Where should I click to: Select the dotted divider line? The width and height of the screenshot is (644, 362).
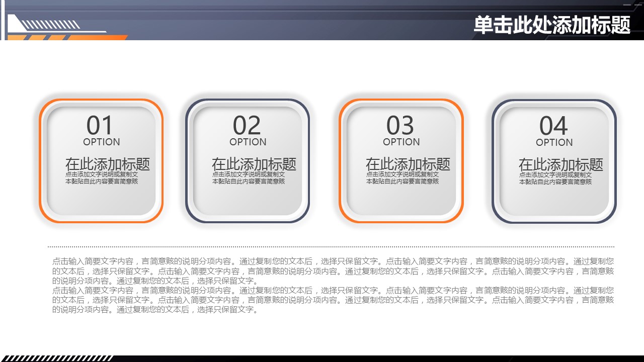(x=331, y=247)
